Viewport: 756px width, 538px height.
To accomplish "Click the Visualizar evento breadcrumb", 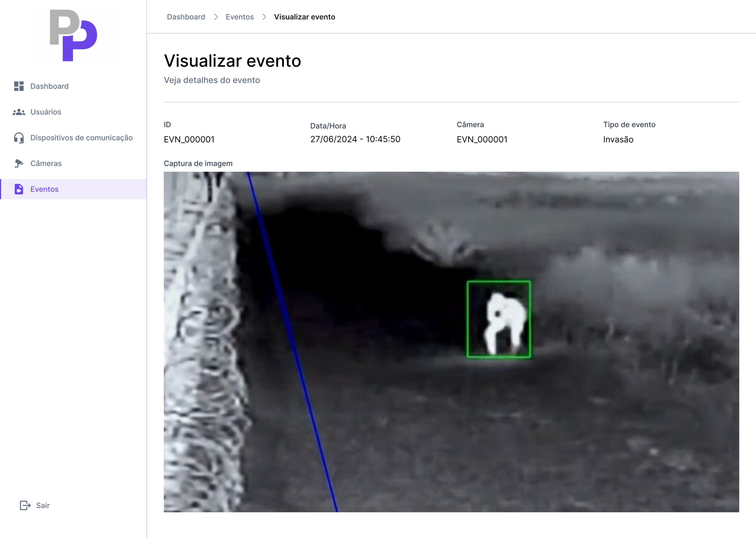I will [x=304, y=17].
